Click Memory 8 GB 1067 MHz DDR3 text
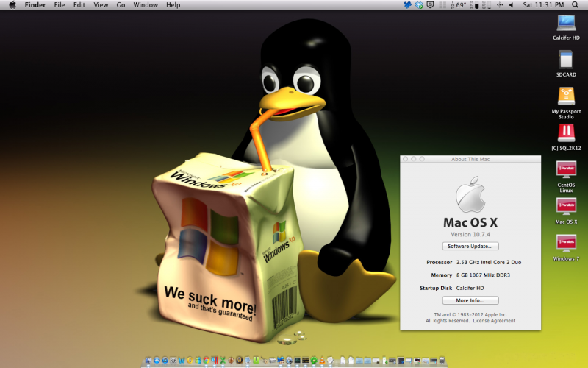The image size is (588, 368). (x=470, y=275)
